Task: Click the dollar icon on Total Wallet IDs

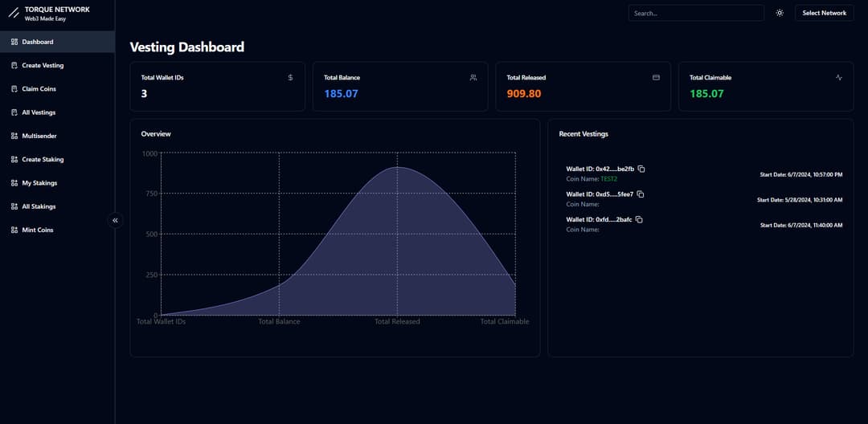Action: tap(290, 78)
